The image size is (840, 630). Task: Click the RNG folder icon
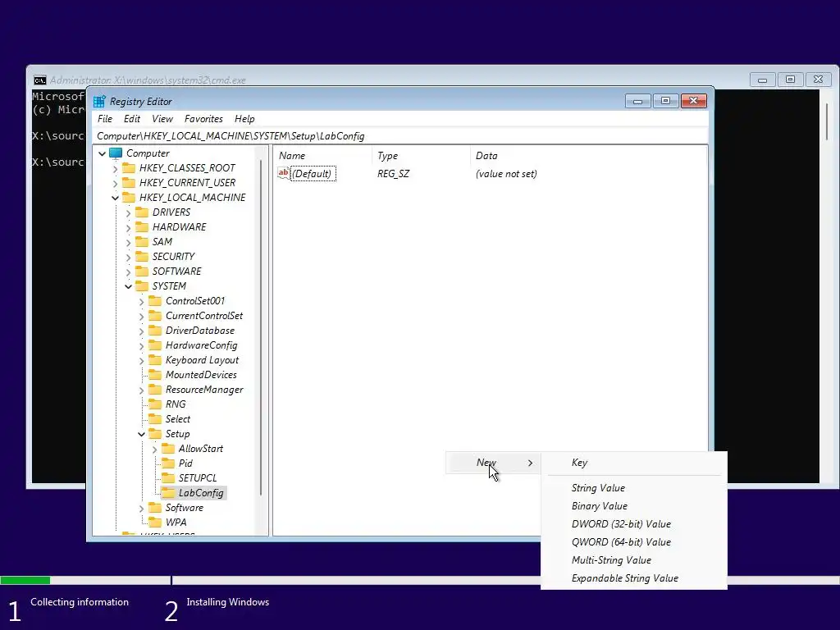(x=155, y=404)
